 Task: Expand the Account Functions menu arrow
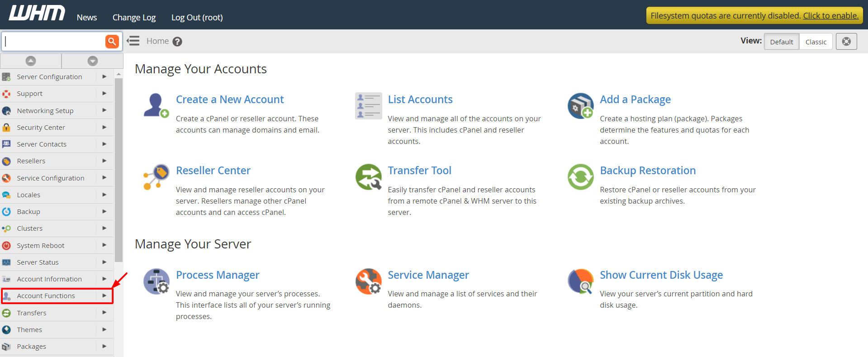point(104,296)
